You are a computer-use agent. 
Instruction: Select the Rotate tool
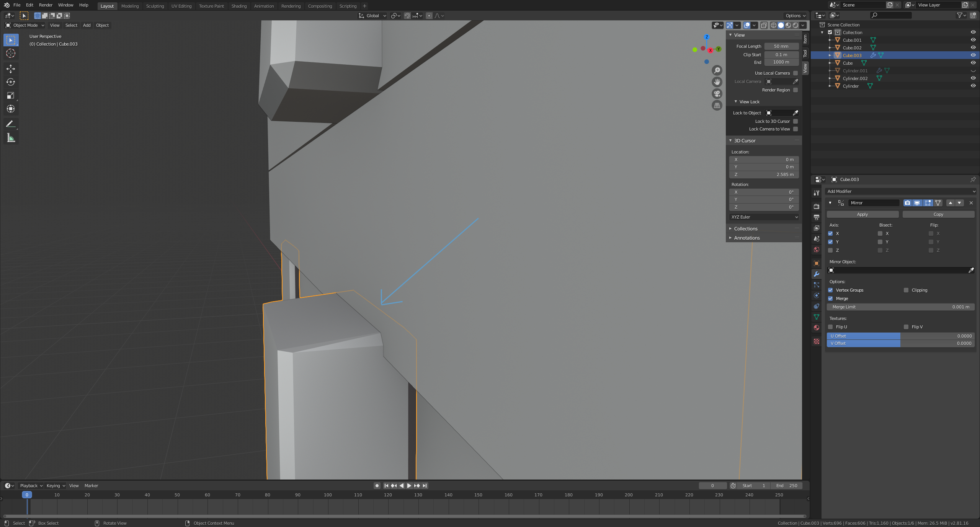coord(11,82)
